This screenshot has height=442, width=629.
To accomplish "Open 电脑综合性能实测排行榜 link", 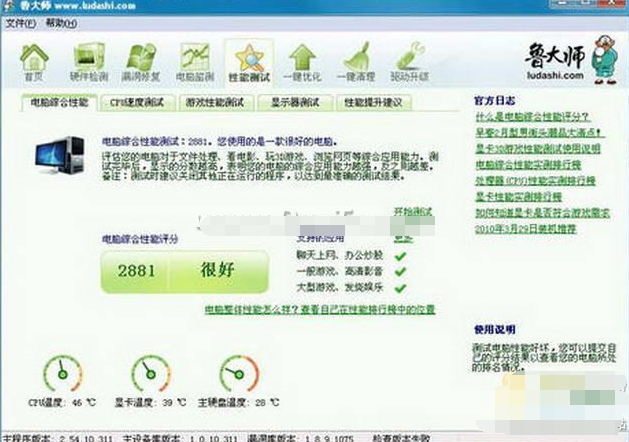I will [x=528, y=165].
